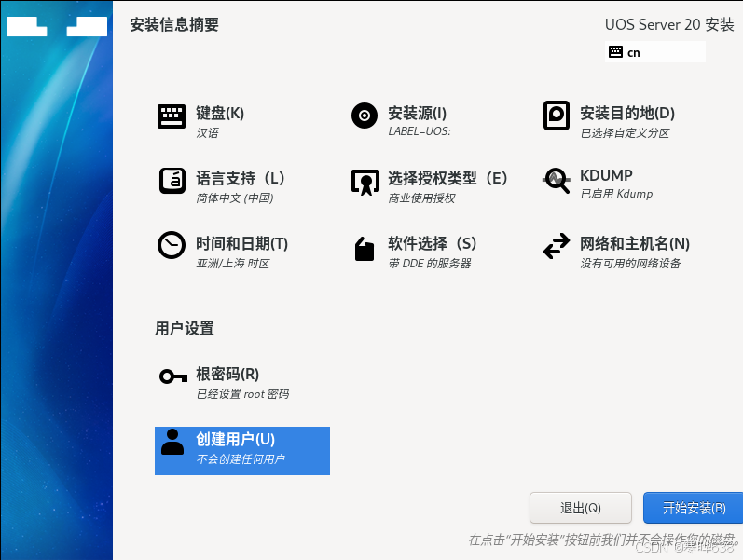Screen dimensions: 743x560
Task: Click the key icon for 根密码(R)
Action: [173, 376]
